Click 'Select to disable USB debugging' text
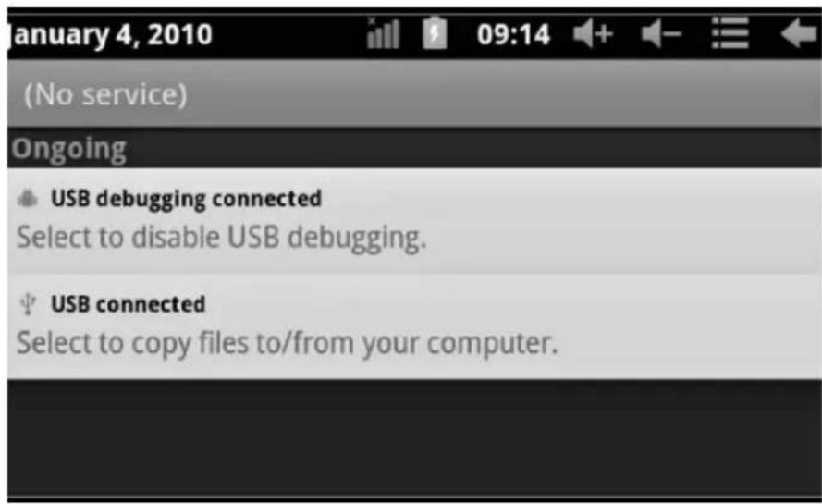Screen dimensions: 822x504 pyautogui.click(x=222, y=237)
